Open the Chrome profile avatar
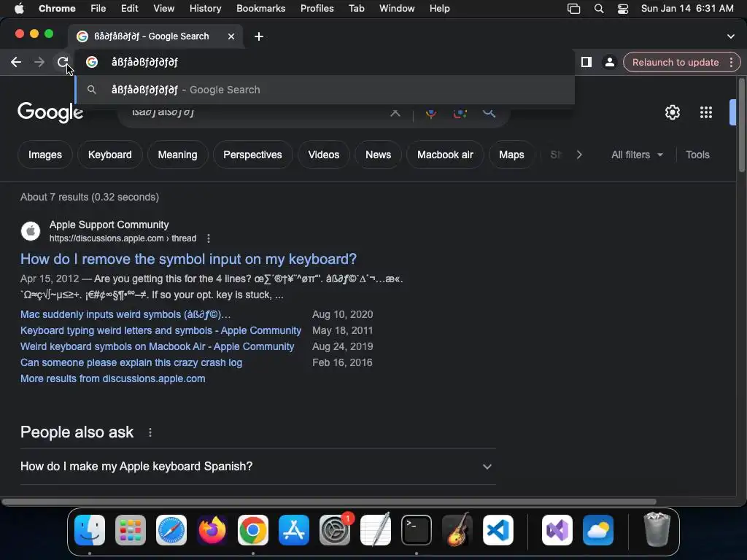Viewport: 747px width, 560px height. tap(609, 62)
